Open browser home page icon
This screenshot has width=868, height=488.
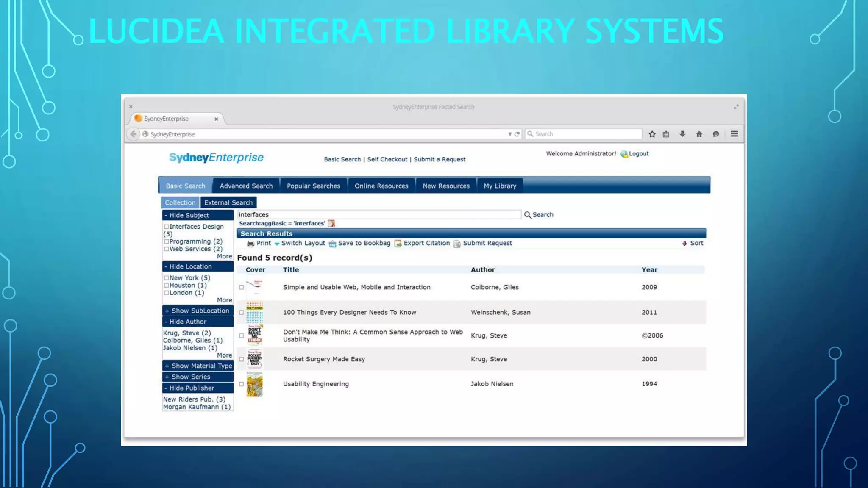(x=699, y=134)
